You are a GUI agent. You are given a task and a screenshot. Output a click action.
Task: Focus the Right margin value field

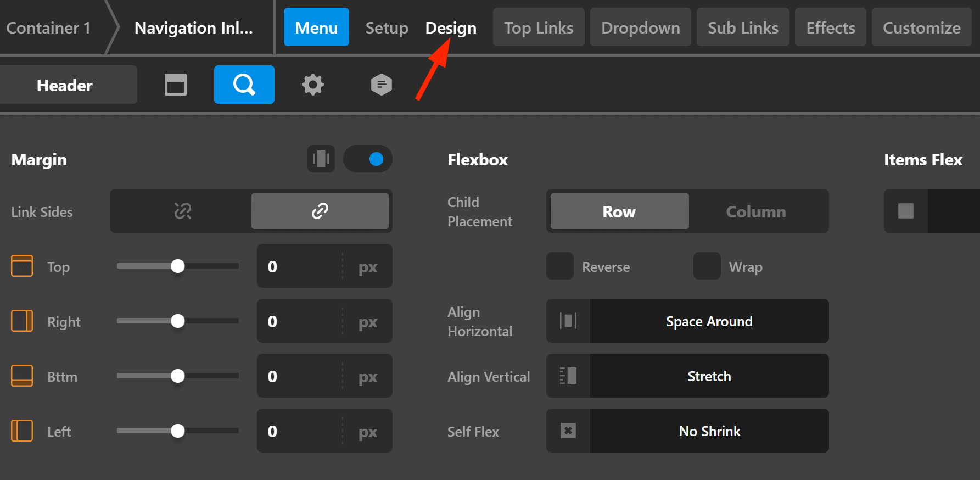[300, 321]
